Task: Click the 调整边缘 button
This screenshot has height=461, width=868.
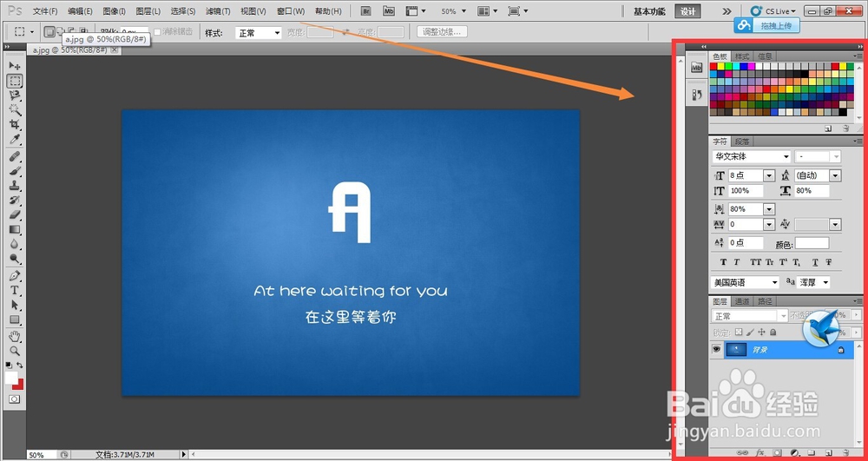Action: click(442, 32)
